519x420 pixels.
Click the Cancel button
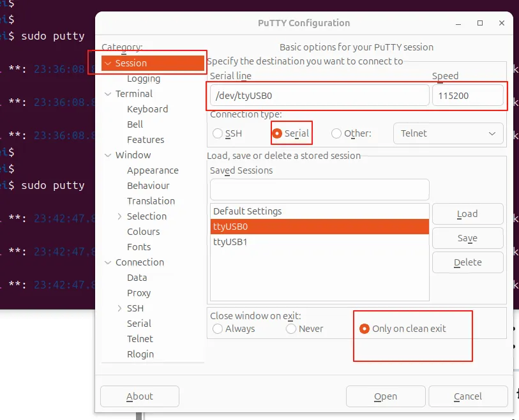[x=468, y=396]
